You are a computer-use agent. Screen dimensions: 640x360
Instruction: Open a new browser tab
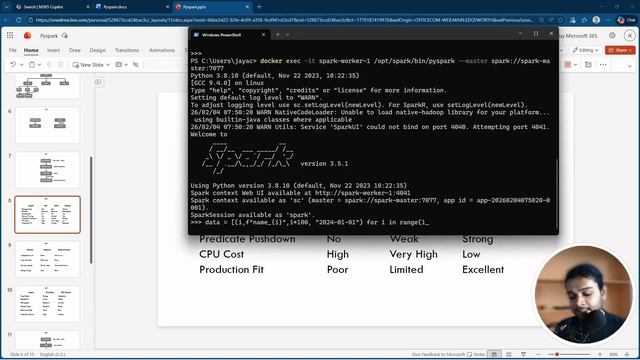pos(259,7)
